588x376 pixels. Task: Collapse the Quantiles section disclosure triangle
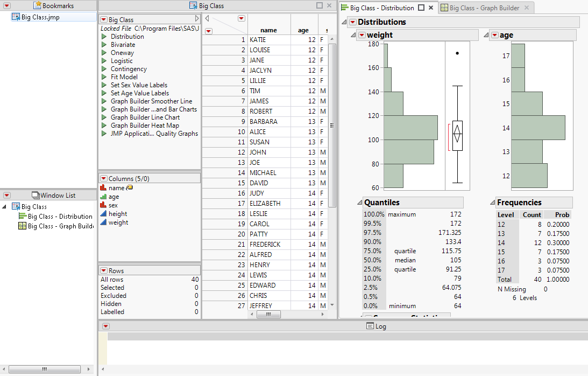pos(359,203)
